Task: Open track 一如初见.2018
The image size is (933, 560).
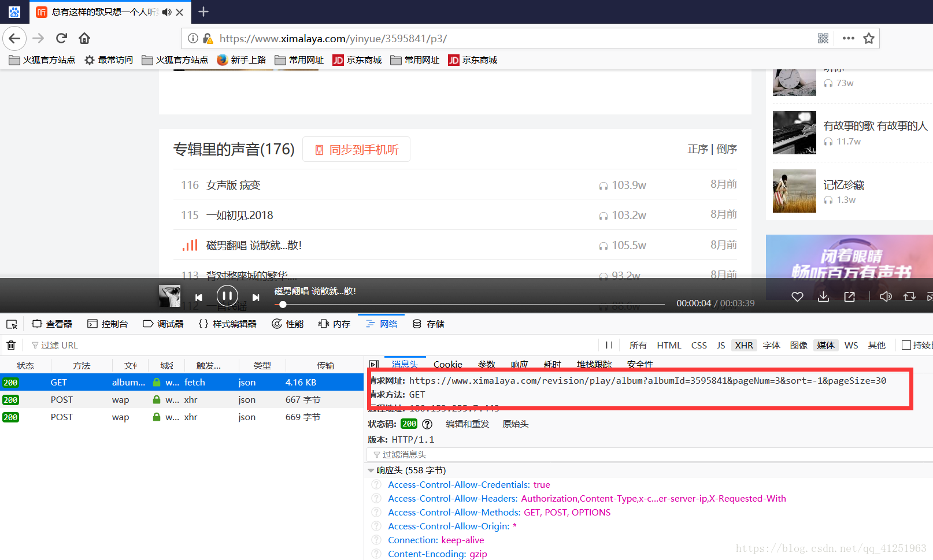Action: pos(239,215)
